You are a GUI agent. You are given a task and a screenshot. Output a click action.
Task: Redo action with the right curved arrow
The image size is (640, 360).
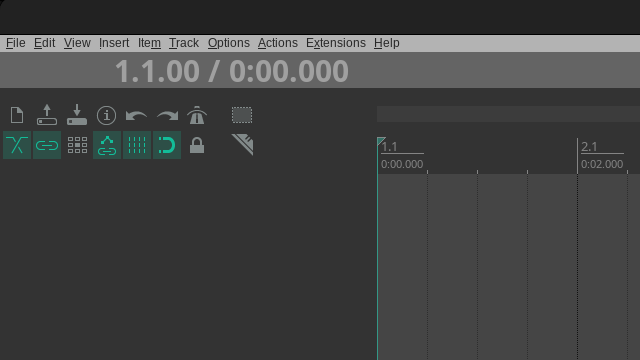point(167,115)
